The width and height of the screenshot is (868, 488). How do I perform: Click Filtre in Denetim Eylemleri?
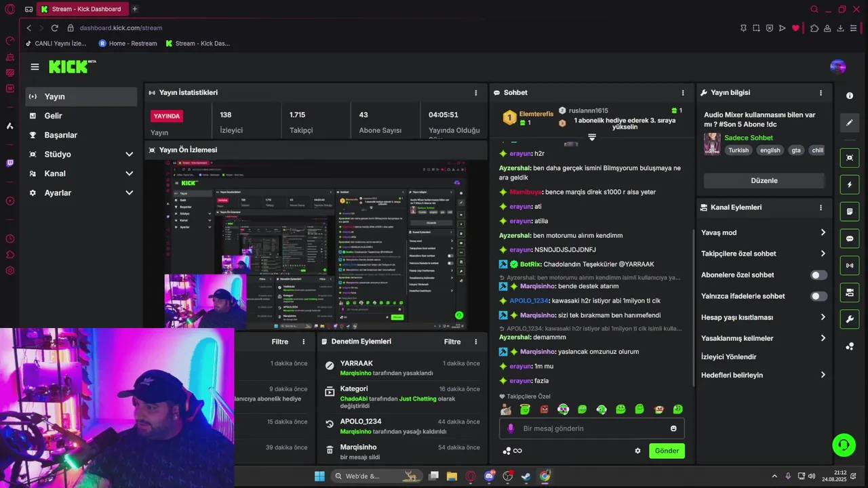click(452, 342)
